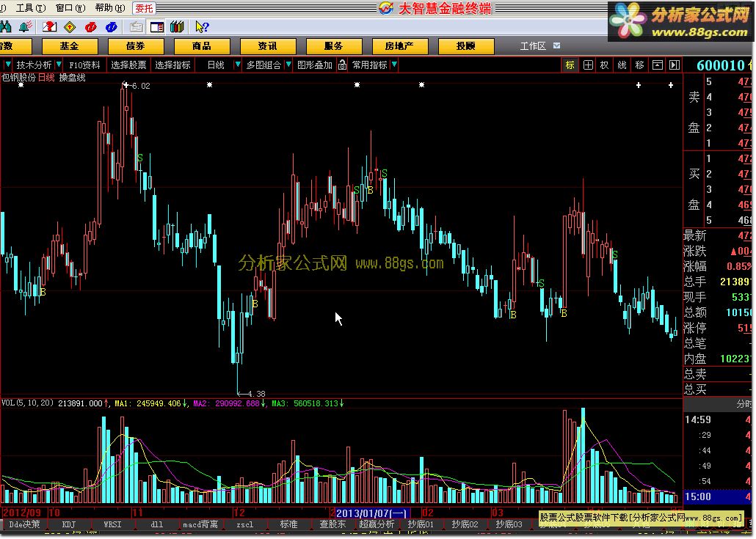
Task: Click the 6.02 high price label
Action: coord(141,86)
